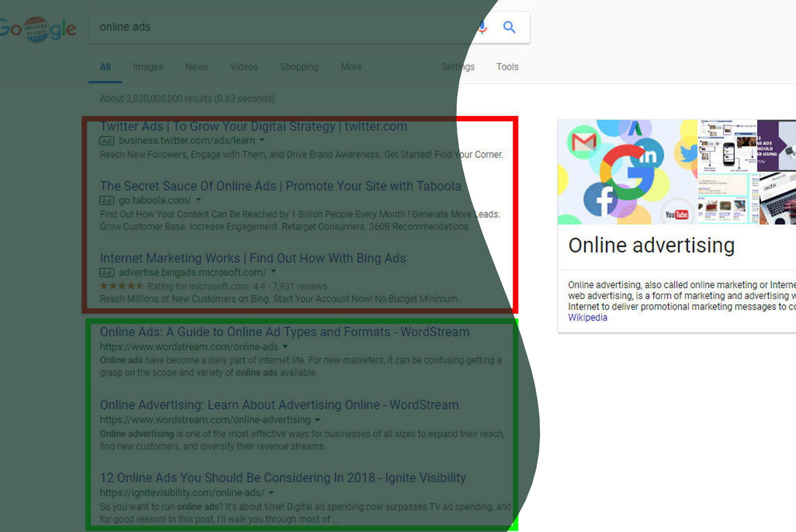Expand the arrow next to ignitevisibility.com/online-ads

point(271,493)
